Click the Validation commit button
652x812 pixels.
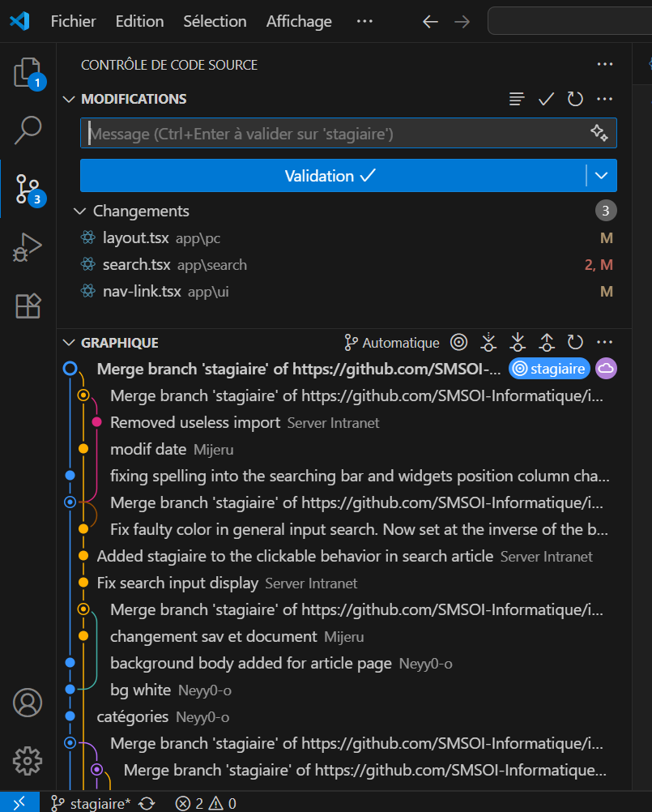tap(332, 176)
